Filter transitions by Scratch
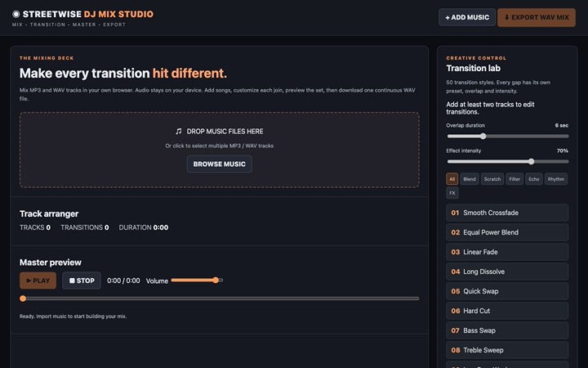This screenshot has width=588, height=368. point(492,179)
